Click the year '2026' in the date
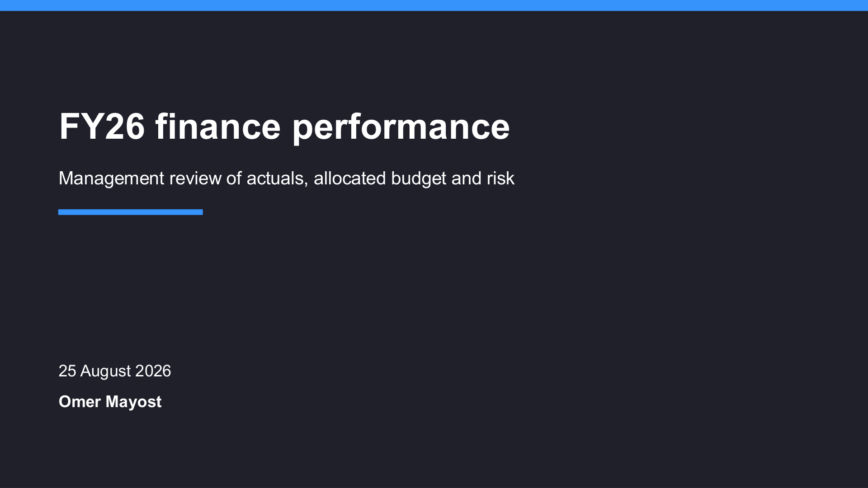Screen dimensions: 868x488 153,371
